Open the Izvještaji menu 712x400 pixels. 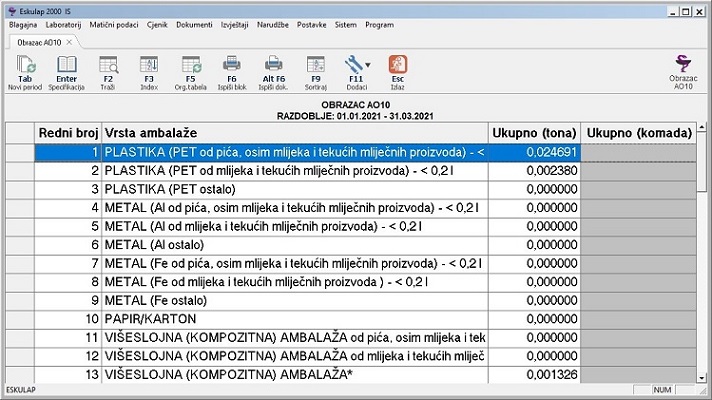[x=234, y=25]
